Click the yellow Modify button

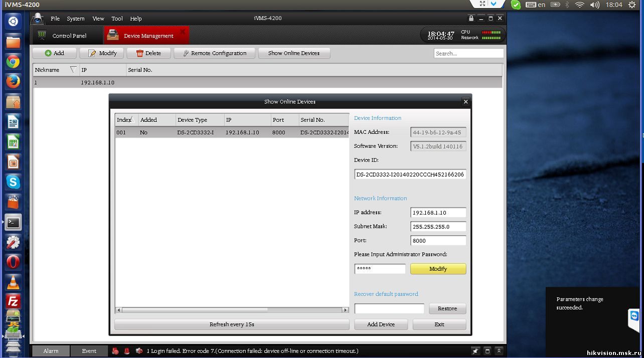438,269
